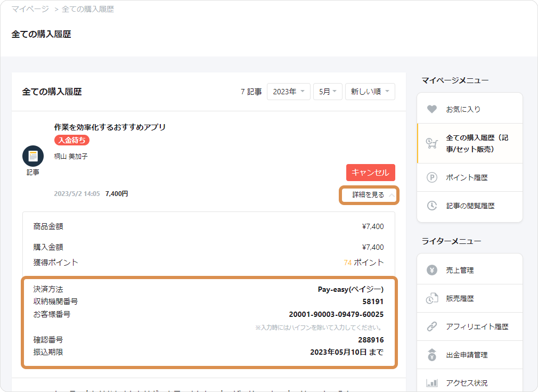Click the round 記事 article icon

point(33,156)
